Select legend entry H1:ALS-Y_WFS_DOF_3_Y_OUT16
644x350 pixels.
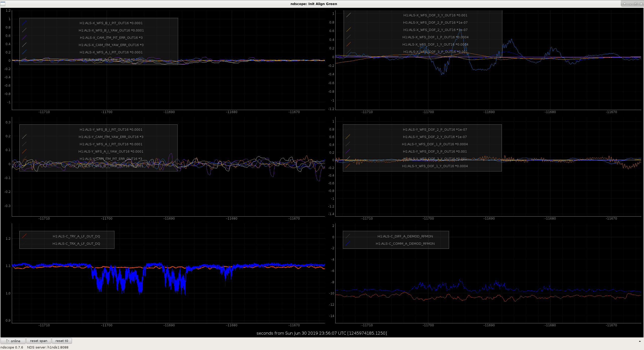pyautogui.click(x=435, y=159)
